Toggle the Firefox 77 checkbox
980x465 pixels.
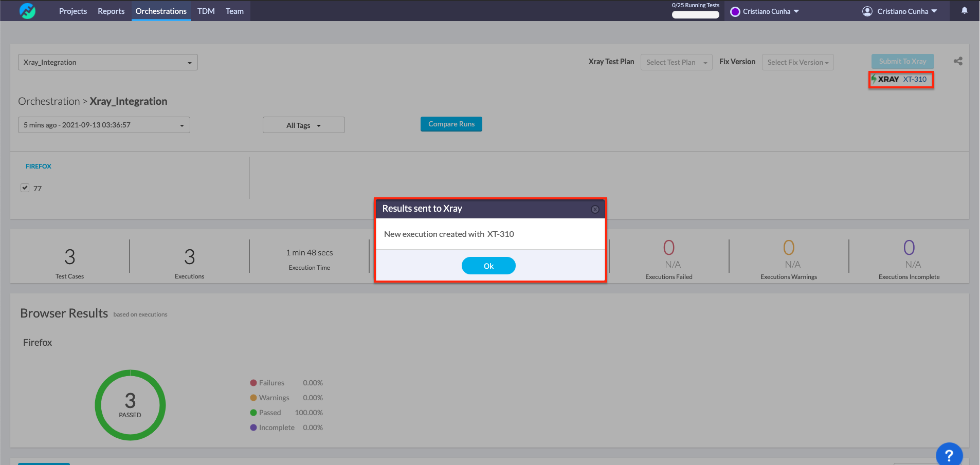(x=25, y=188)
